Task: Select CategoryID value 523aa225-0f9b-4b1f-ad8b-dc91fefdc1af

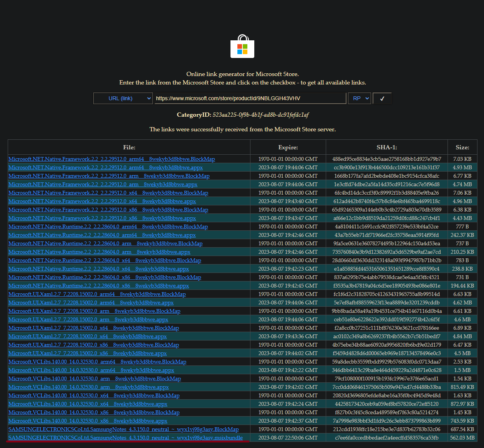Action: click(x=260, y=115)
